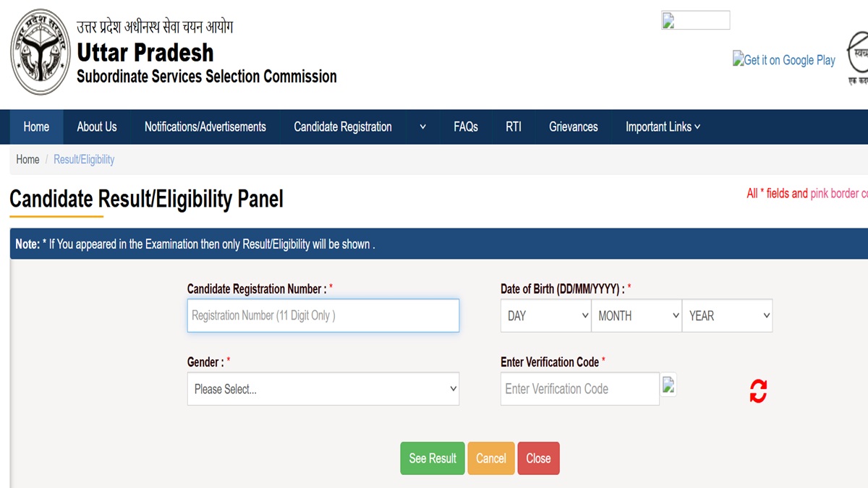Open Home from the breadcrumb trail
This screenshot has height=488, width=868.
point(27,159)
